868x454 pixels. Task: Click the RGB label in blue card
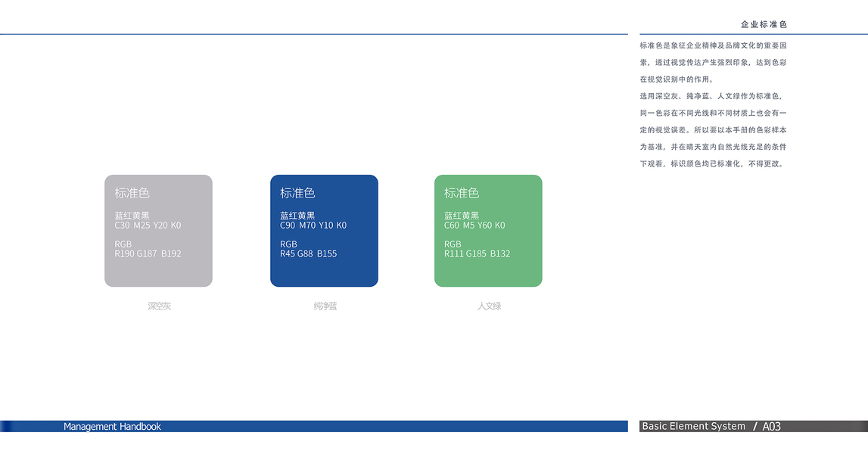(x=288, y=244)
